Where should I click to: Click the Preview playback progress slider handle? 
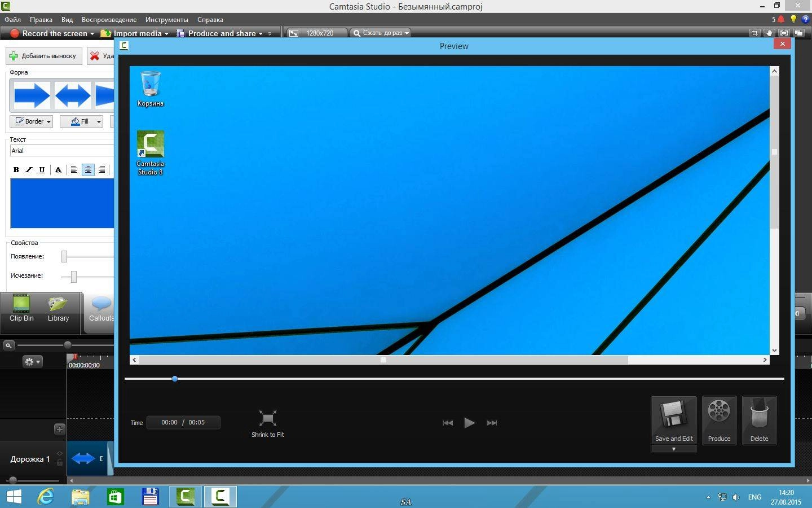[175, 379]
